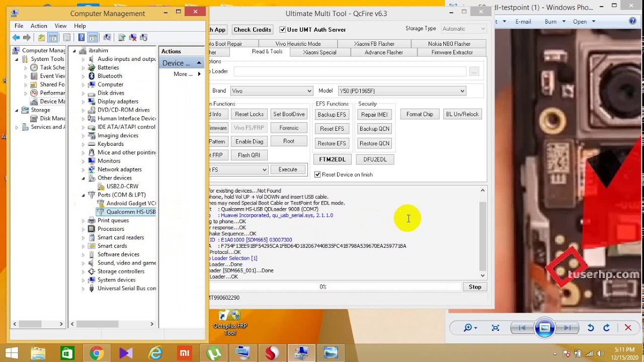Viewport: 644px width, 362px height.
Task: Collapse the System Tools tree node
Action: click(17, 59)
